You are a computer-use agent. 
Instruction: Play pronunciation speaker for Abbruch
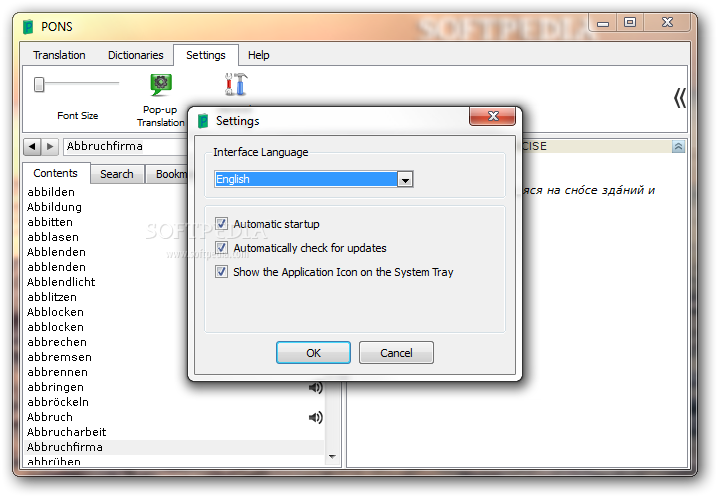315,417
